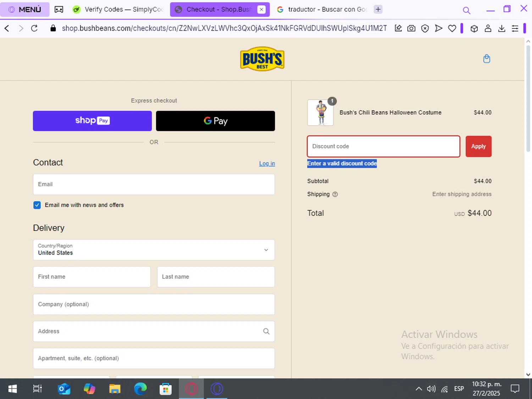Open Task View in the taskbar

coord(37,389)
